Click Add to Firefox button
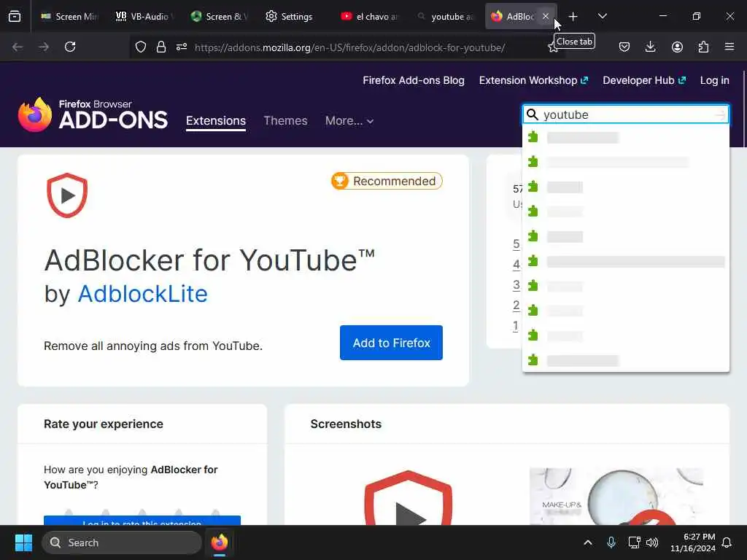The height and width of the screenshot is (560, 747). (x=391, y=343)
